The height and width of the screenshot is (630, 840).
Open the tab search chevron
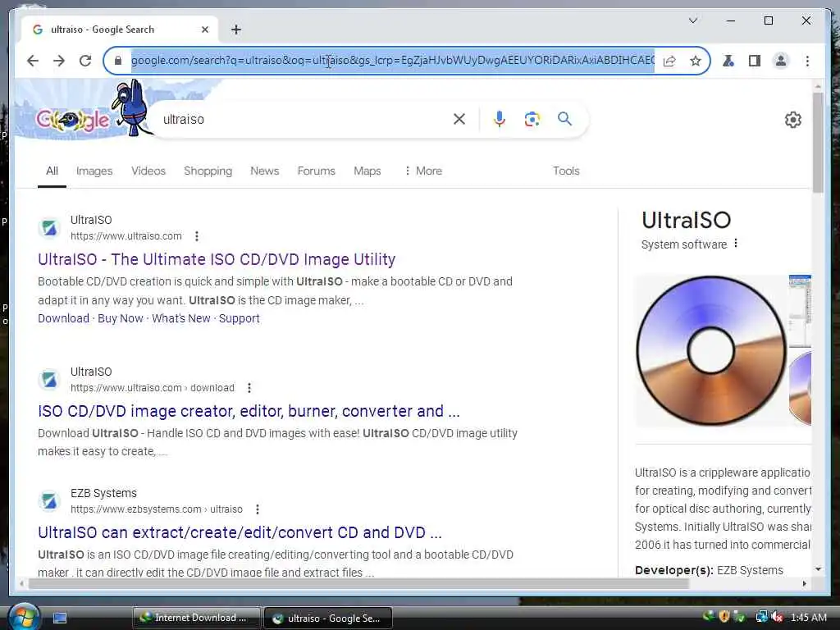692,21
